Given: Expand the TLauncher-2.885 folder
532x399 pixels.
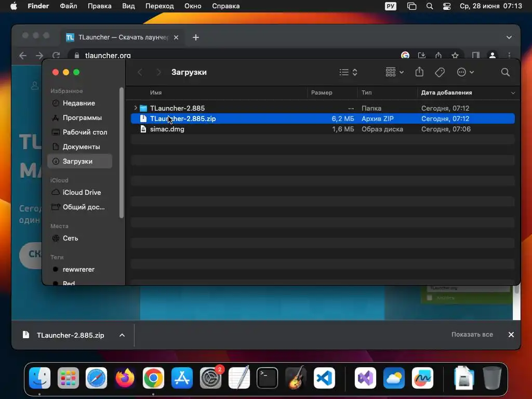Looking at the screenshot, I should tap(136, 108).
